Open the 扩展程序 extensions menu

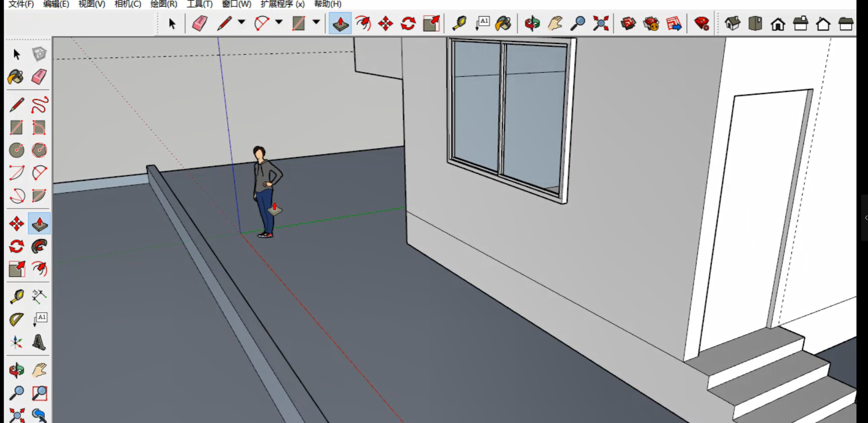pyautogui.click(x=282, y=4)
